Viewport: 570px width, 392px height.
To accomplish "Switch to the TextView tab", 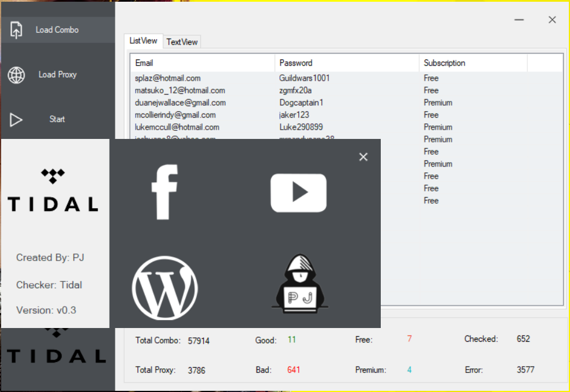I will (x=182, y=42).
